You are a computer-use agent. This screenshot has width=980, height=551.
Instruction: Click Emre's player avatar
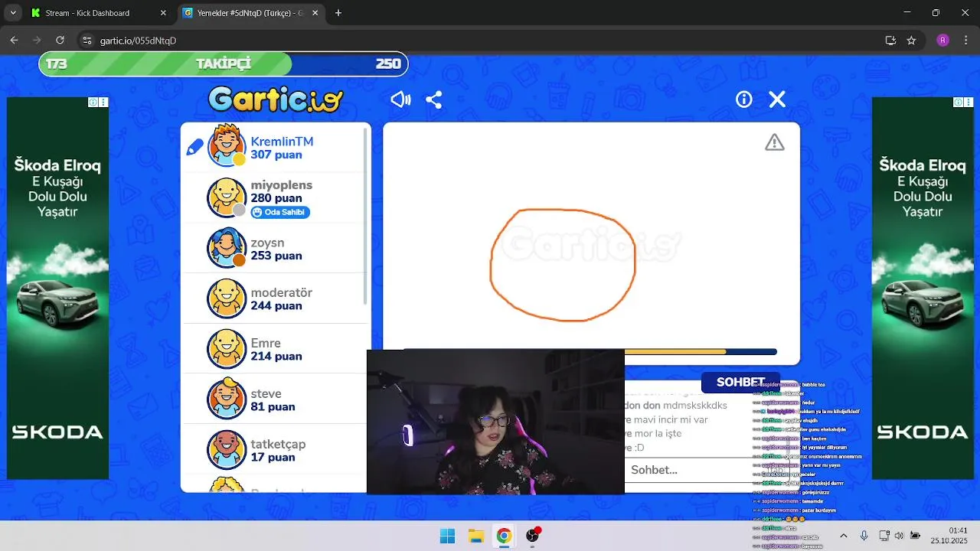point(226,349)
